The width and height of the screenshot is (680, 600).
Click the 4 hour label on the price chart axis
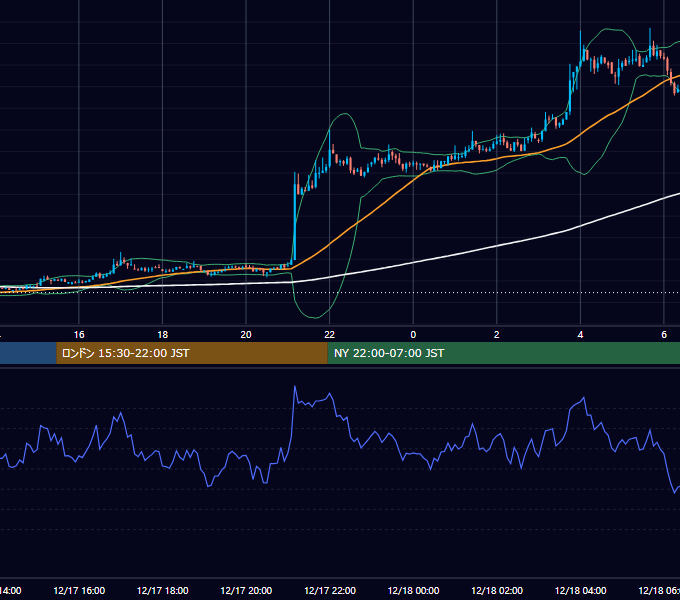pyautogui.click(x=580, y=335)
